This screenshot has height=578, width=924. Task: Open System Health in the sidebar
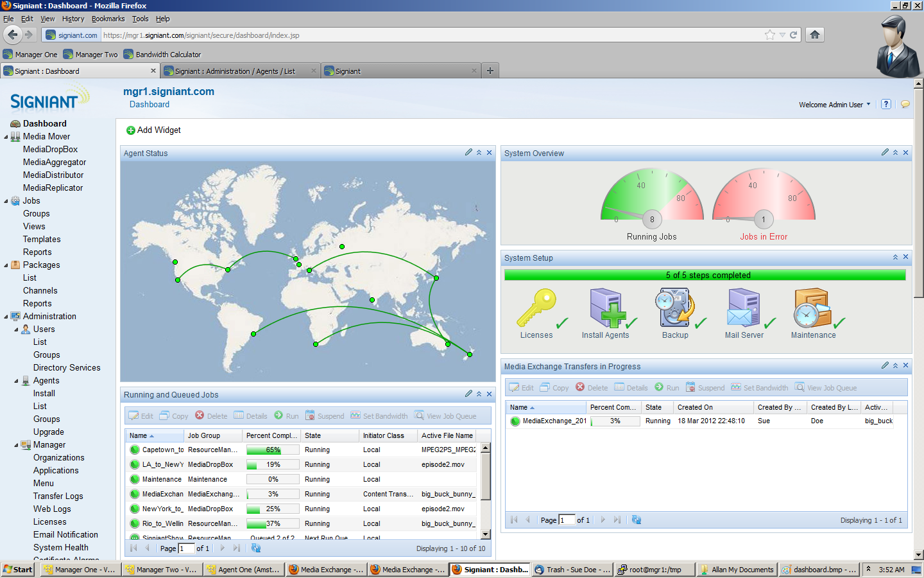point(61,547)
